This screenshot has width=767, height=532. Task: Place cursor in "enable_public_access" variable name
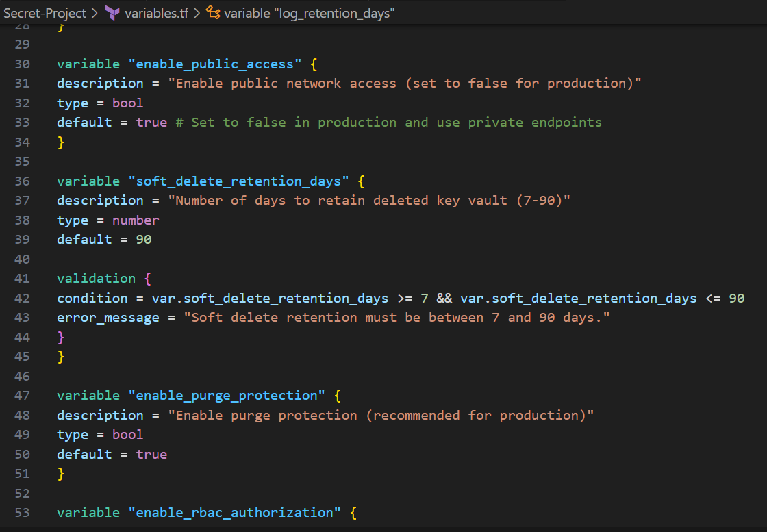pos(218,64)
